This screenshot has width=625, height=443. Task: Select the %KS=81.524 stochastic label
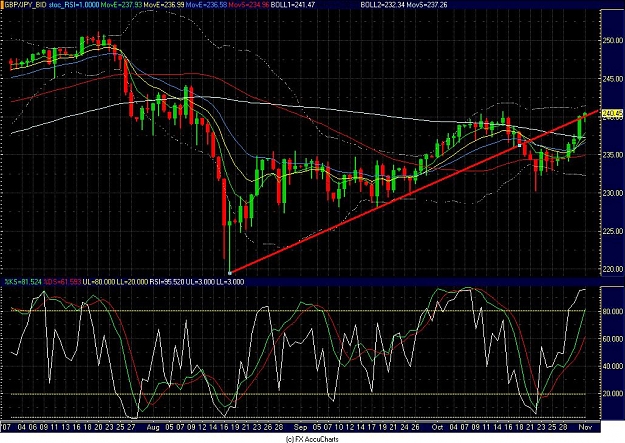point(22,282)
